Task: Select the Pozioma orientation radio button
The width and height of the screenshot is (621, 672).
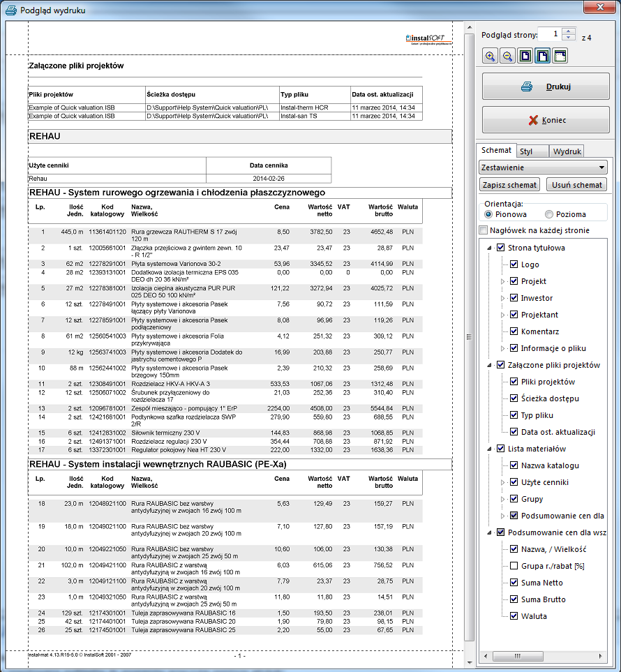Action: click(x=549, y=214)
